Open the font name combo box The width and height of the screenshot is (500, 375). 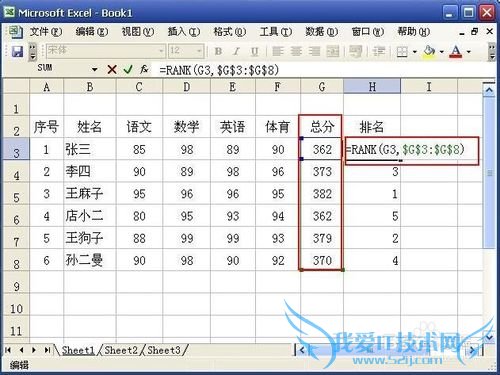[x=106, y=51]
